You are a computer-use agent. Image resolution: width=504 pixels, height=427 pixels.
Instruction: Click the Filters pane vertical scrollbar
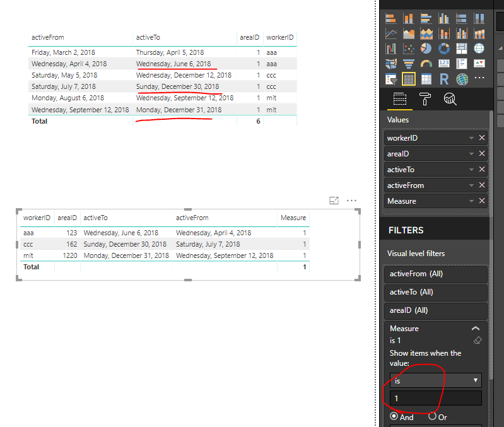(491, 244)
